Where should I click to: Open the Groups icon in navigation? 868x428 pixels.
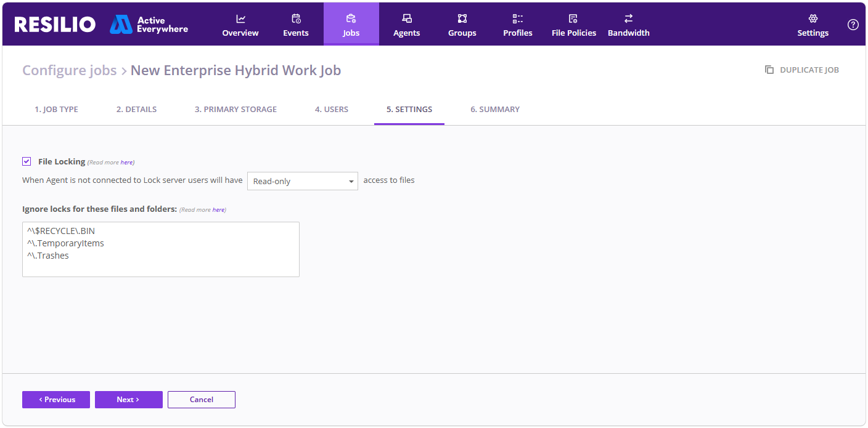point(462,18)
